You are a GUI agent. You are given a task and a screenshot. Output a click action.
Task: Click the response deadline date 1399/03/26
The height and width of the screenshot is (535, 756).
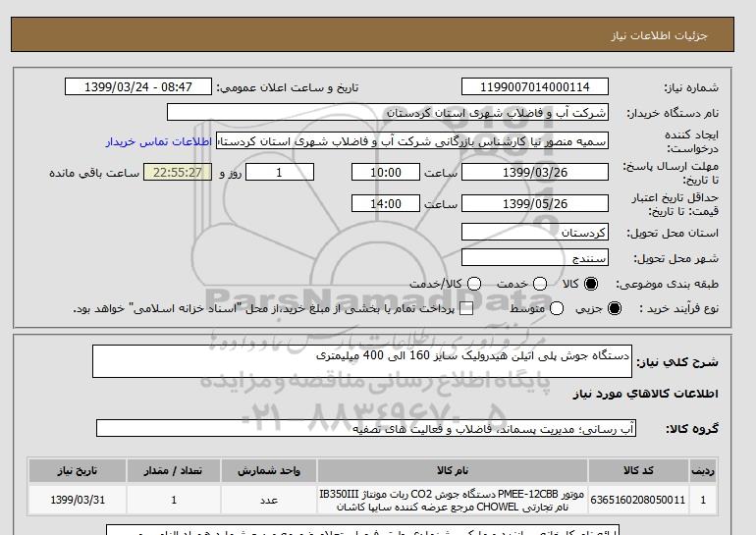535,172
